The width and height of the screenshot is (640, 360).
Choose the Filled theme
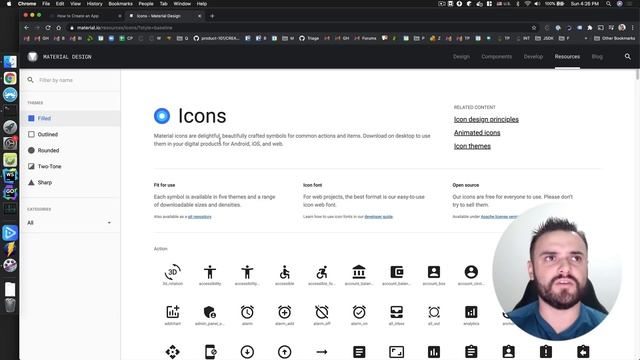tap(70, 118)
